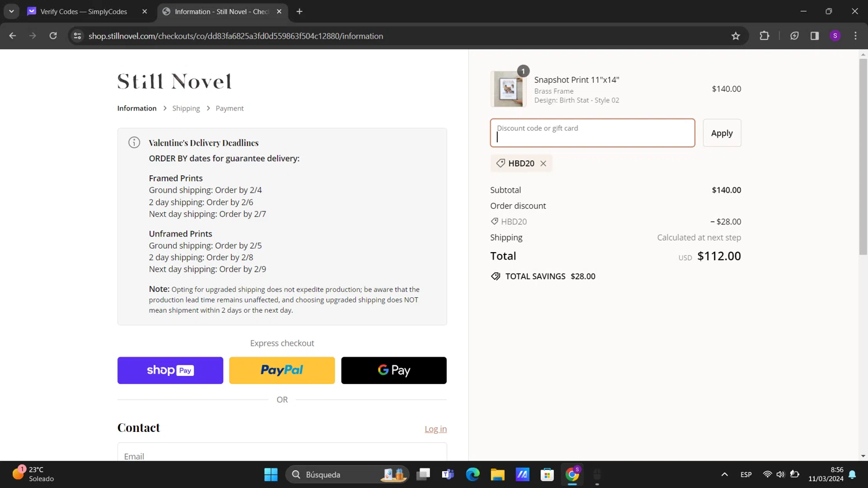The height and width of the screenshot is (488, 868).
Task: Click the Apply discount button
Action: click(722, 133)
